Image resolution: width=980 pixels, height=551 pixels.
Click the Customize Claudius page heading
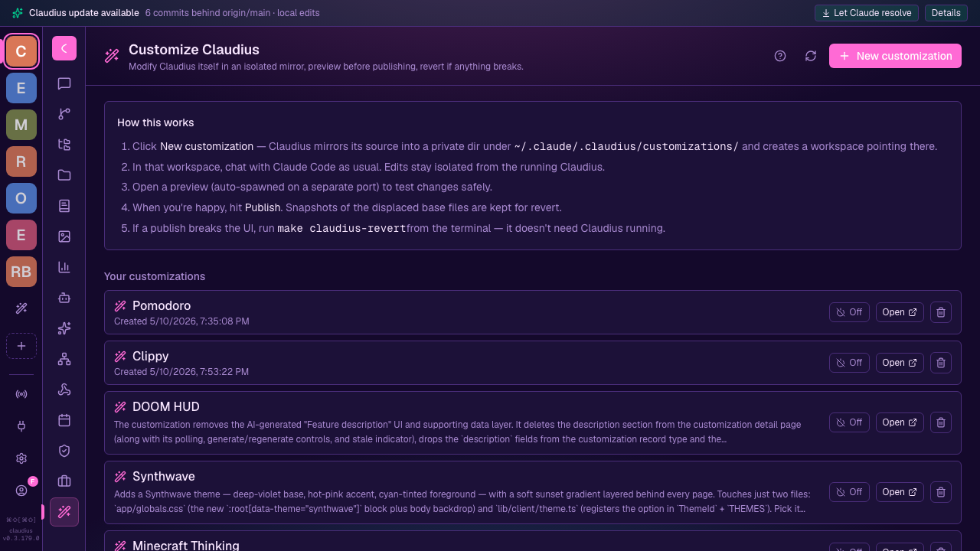[x=194, y=50]
